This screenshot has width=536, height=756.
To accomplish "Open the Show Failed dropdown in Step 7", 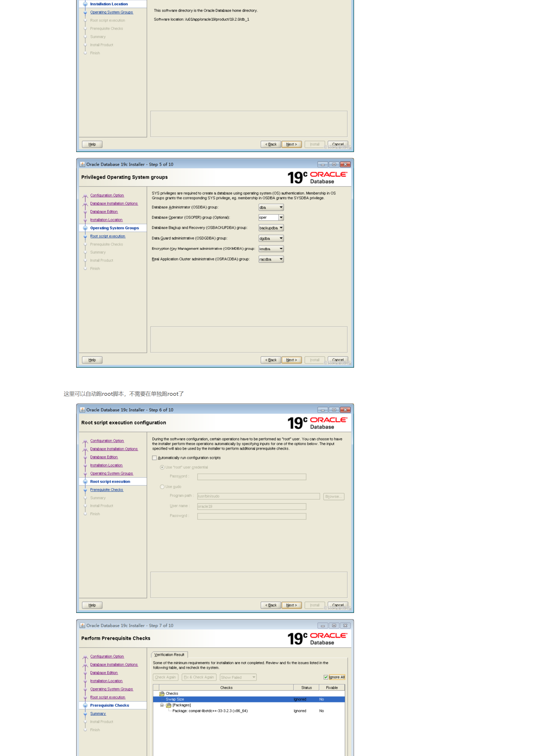I will pos(238,677).
